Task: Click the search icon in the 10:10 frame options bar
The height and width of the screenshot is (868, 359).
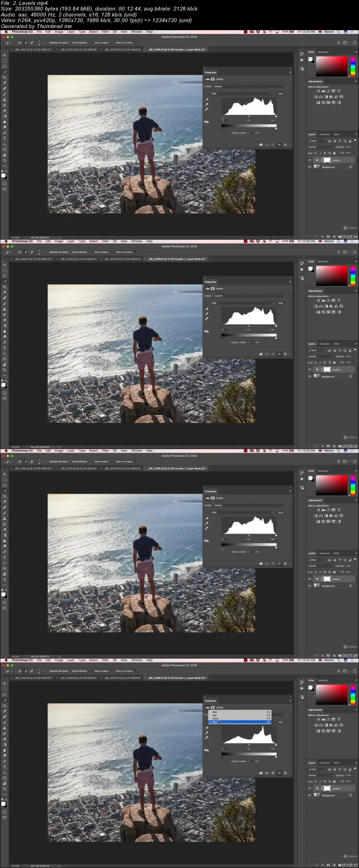Action: [x=339, y=671]
